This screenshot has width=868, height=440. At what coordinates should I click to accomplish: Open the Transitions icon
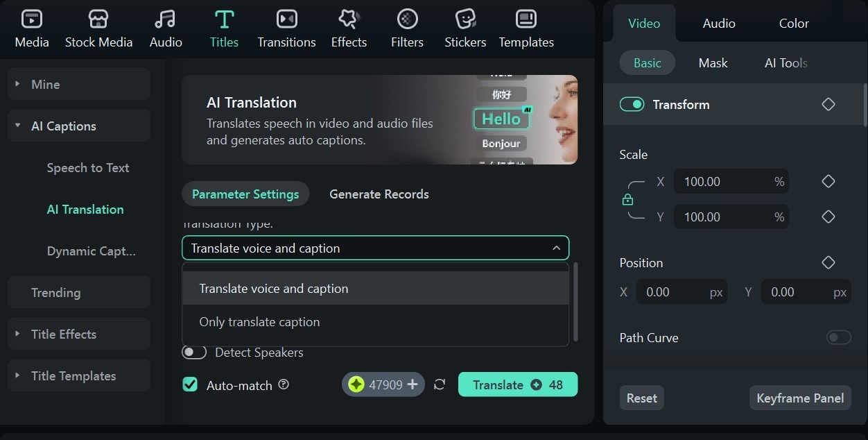[286, 19]
